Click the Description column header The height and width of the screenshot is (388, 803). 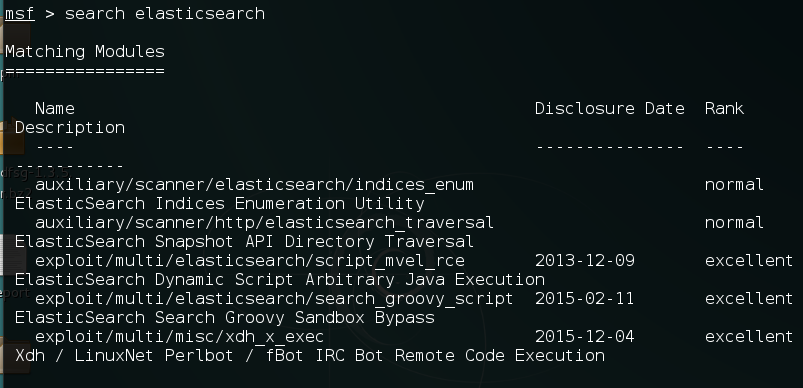pos(70,127)
